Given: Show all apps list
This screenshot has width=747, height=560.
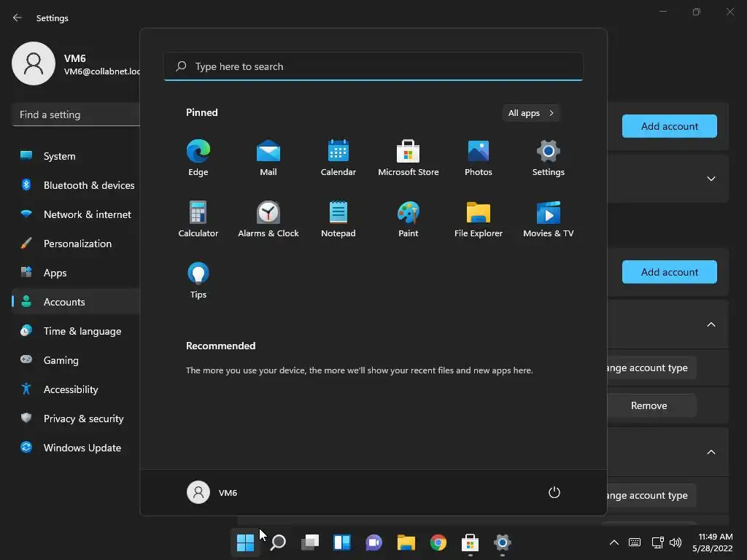Looking at the screenshot, I should click(x=531, y=113).
